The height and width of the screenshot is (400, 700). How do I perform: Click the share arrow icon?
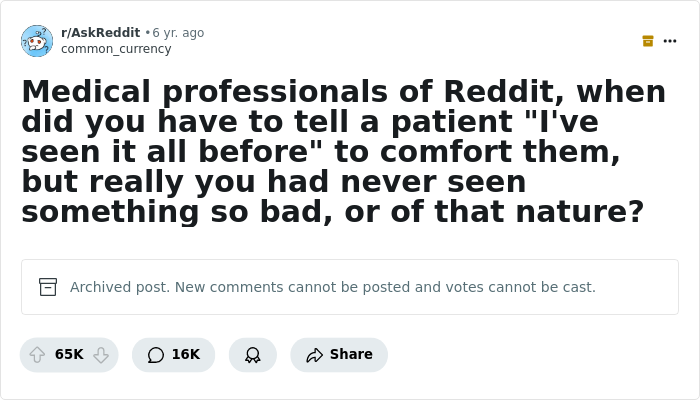314,355
